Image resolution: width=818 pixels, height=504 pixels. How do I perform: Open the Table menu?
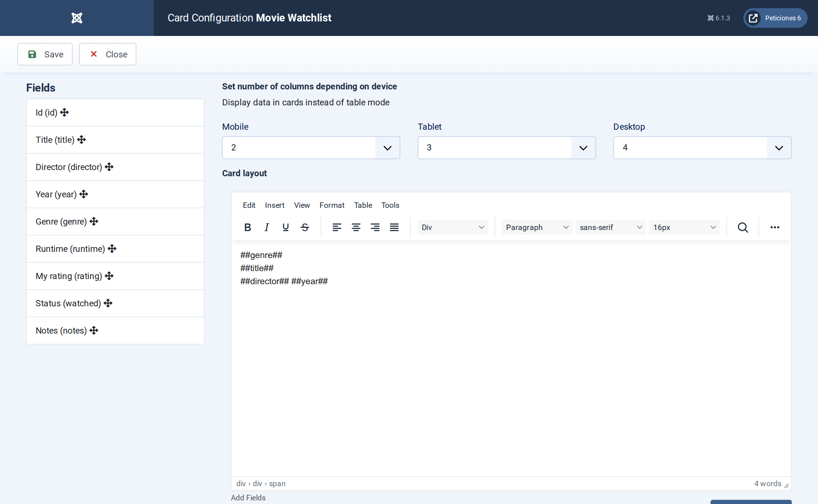click(x=363, y=205)
